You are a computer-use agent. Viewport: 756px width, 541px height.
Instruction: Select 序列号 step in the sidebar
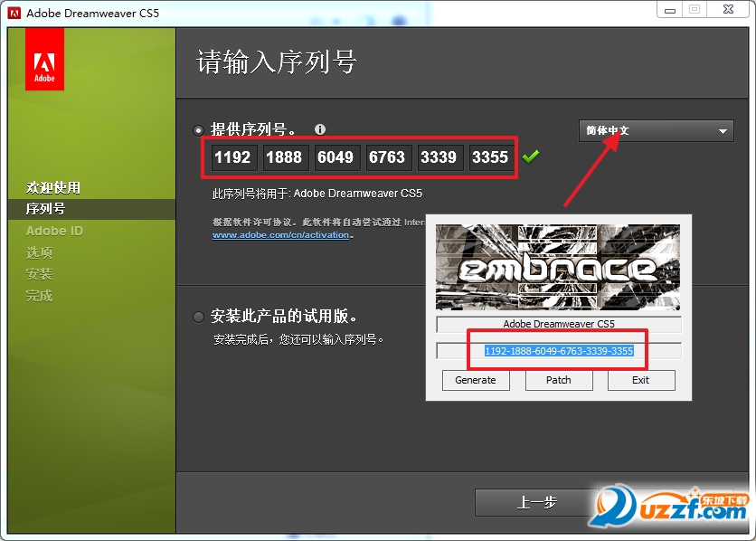click(x=45, y=209)
